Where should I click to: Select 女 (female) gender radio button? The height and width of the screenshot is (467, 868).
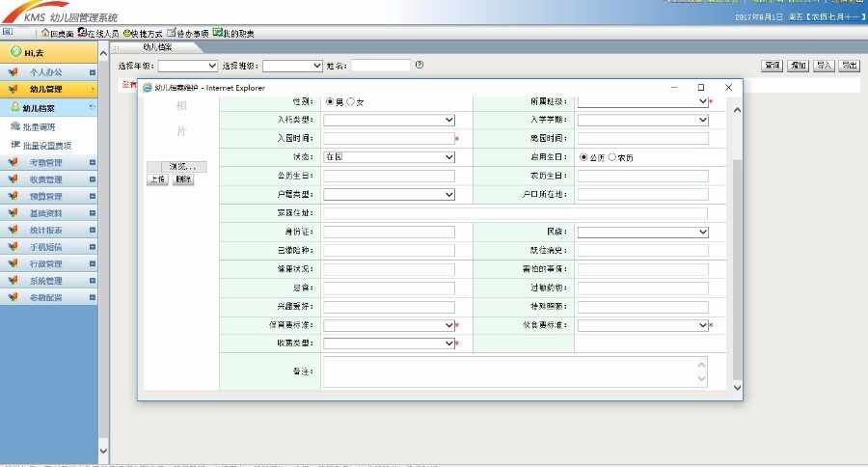pos(350,101)
